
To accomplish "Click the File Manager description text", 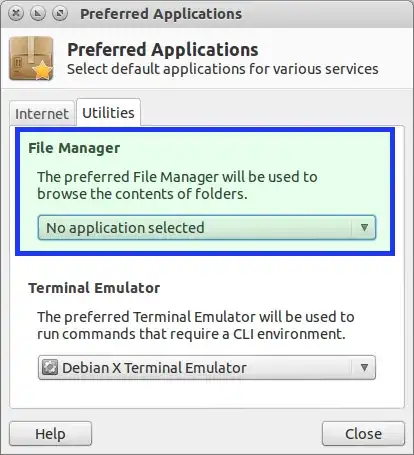I will pyautogui.click(x=177, y=185).
